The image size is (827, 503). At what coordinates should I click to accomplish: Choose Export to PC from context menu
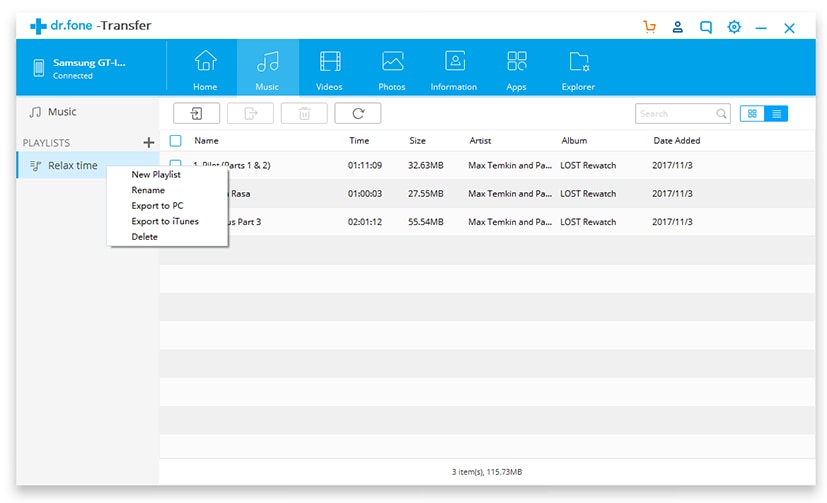pyautogui.click(x=157, y=206)
